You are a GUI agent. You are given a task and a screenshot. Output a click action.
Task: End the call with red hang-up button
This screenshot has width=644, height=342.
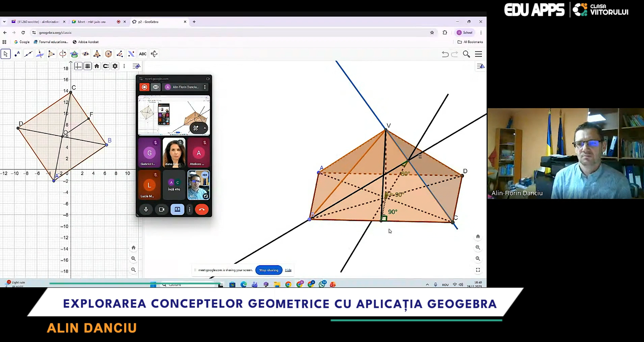(x=202, y=210)
